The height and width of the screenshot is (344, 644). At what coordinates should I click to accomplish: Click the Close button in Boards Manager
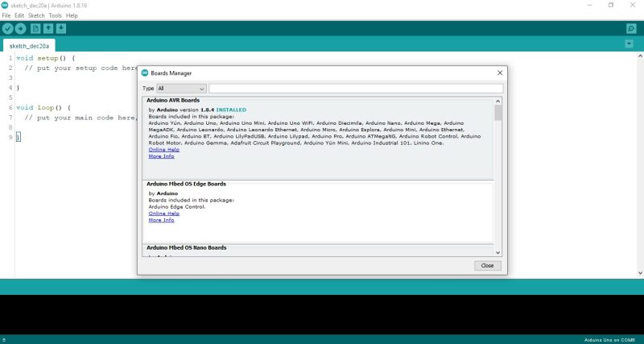pos(487,265)
